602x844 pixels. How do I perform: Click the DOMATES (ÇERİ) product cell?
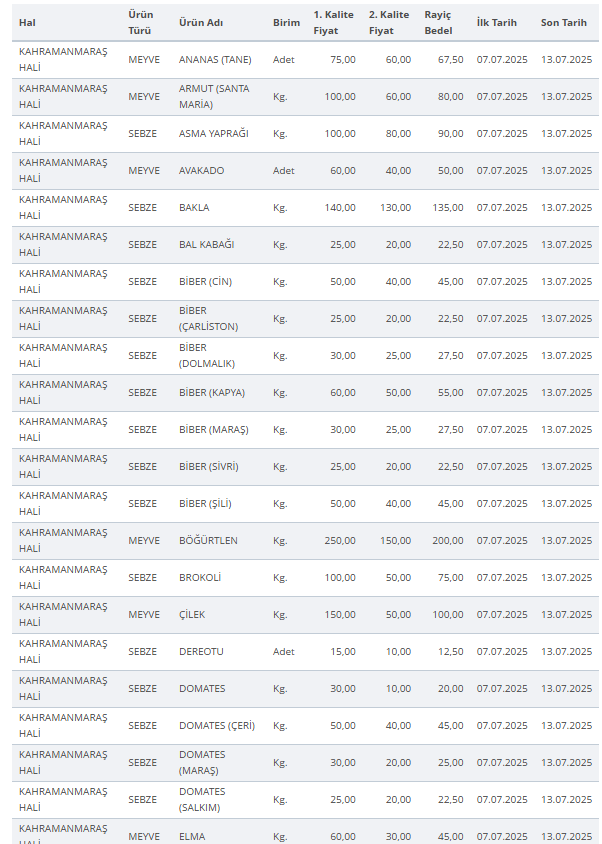click(216, 726)
